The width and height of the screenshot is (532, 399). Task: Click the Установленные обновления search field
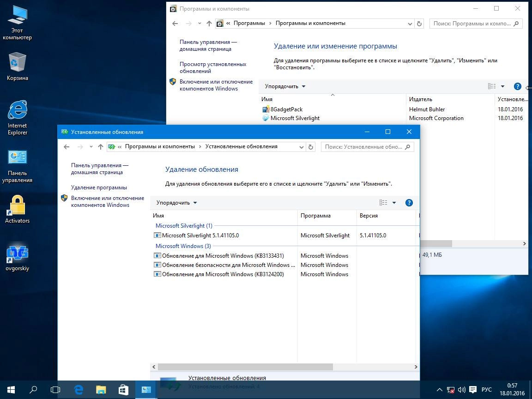coord(367,146)
